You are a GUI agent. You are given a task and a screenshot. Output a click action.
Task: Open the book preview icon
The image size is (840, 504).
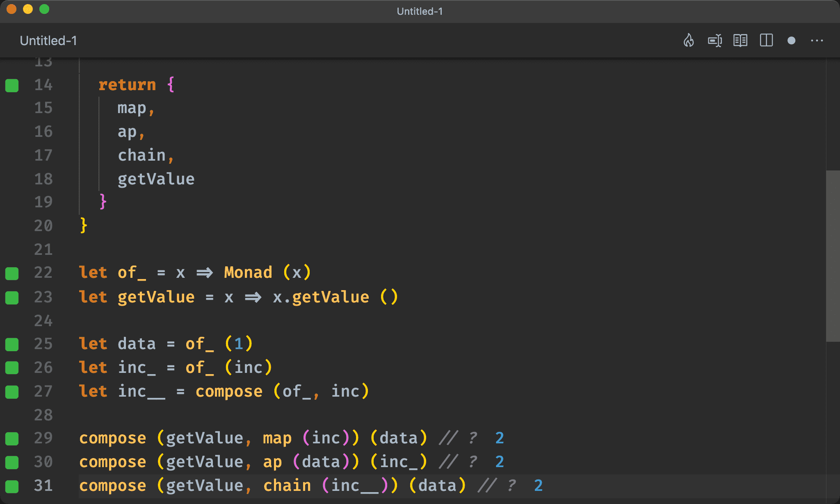coord(740,41)
